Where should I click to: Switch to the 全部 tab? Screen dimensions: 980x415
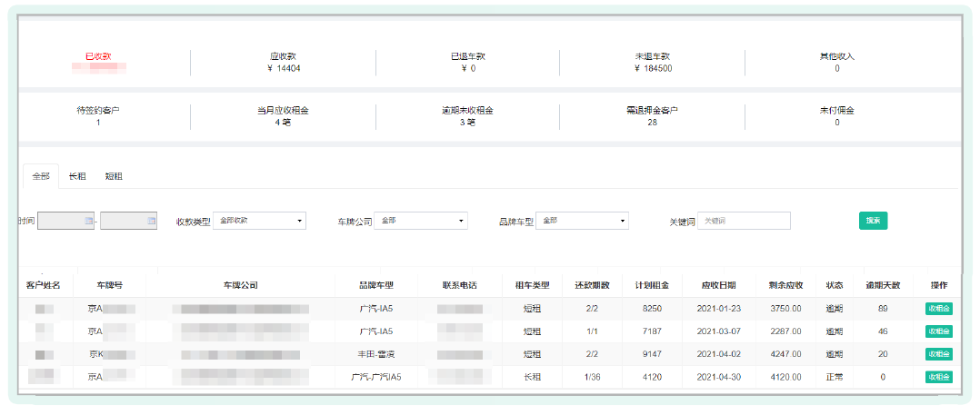tap(40, 176)
